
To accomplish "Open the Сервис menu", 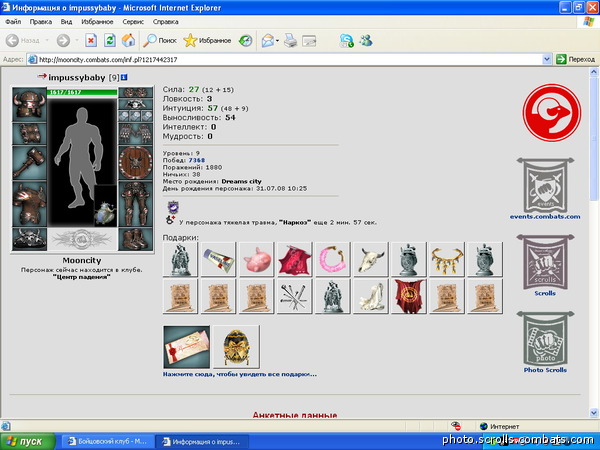I will (x=133, y=22).
